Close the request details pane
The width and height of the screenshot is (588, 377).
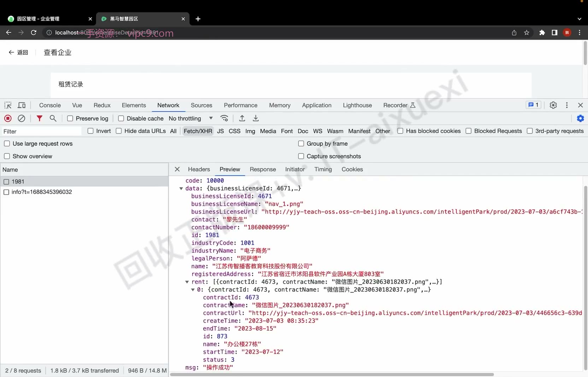(177, 169)
